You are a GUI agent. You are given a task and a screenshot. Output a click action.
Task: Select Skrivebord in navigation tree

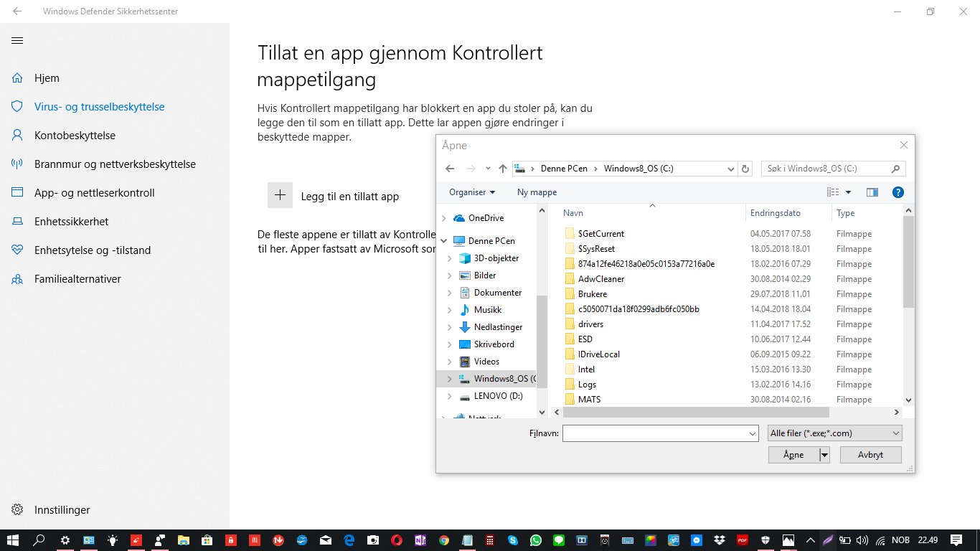[494, 344]
